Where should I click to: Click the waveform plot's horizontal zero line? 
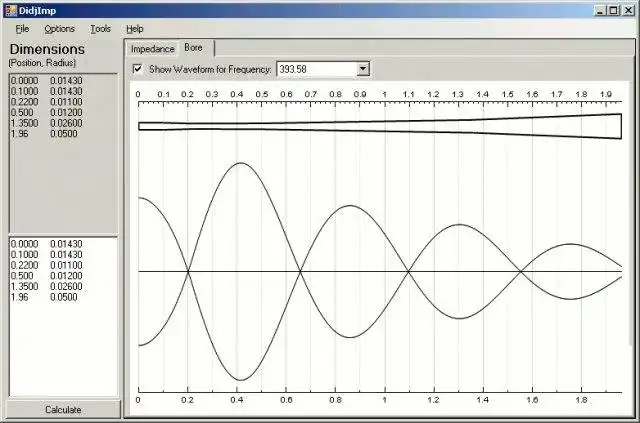coord(380,271)
